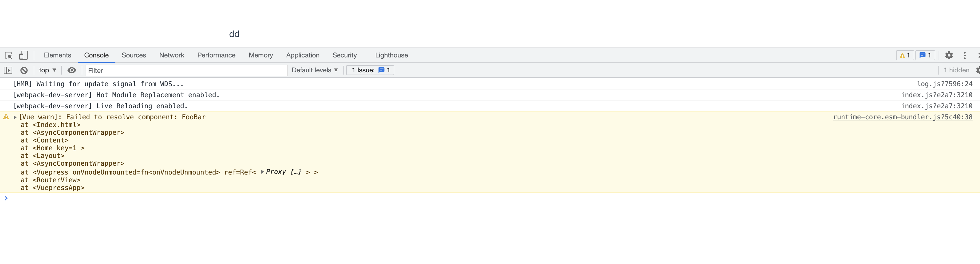The width and height of the screenshot is (980, 264).
Task: Toggle the Memory panel open
Action: tap(261, 55)
